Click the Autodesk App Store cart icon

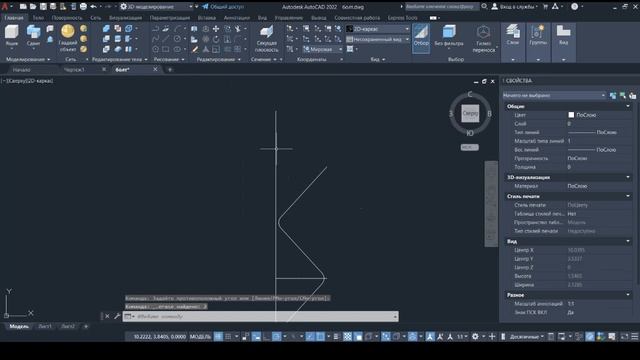545,7
